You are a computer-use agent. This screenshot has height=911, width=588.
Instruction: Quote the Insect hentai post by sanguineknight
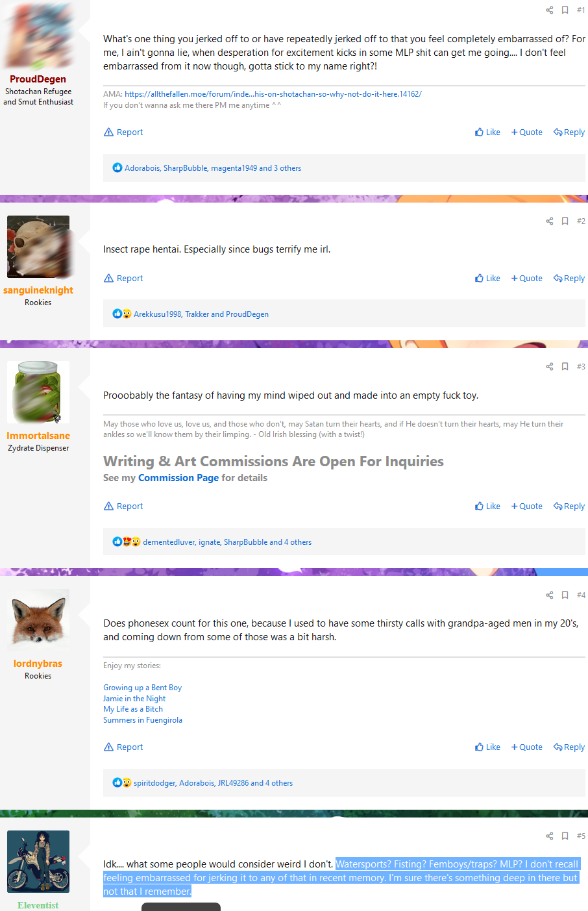pyautogui.click(x=527, y=278)
